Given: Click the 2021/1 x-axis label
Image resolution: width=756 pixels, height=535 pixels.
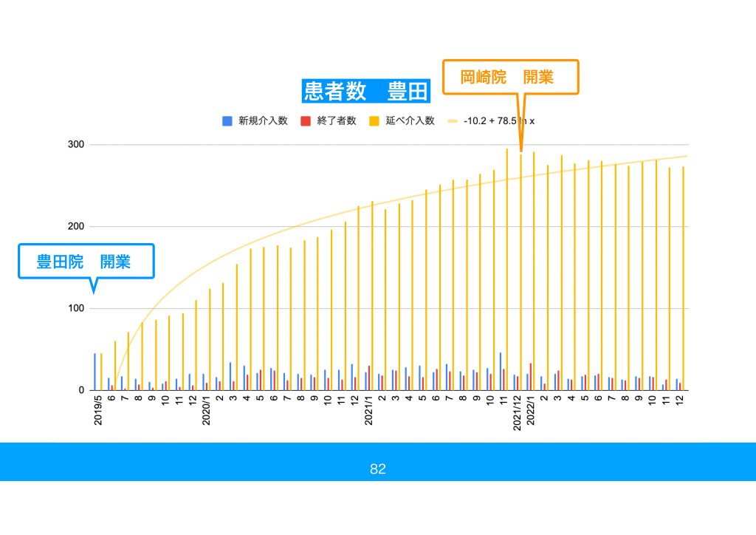Looking at the screenshot, I should coord(368,411).
